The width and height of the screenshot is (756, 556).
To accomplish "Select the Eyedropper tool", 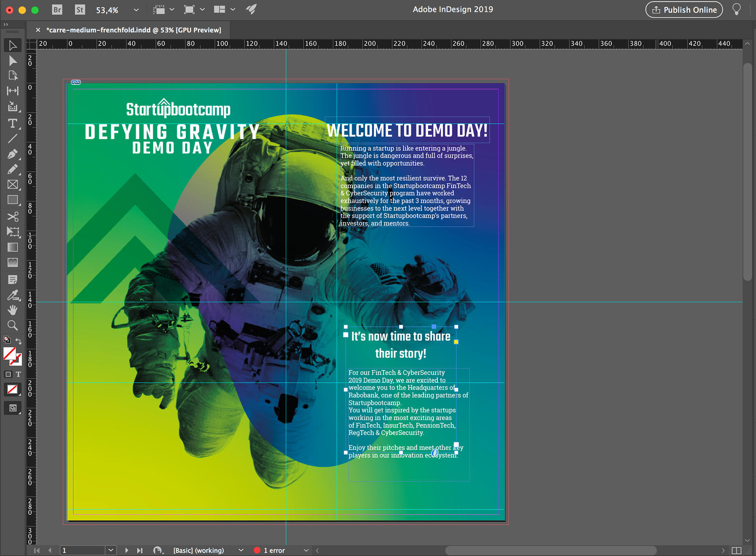I will coord(13,295).
